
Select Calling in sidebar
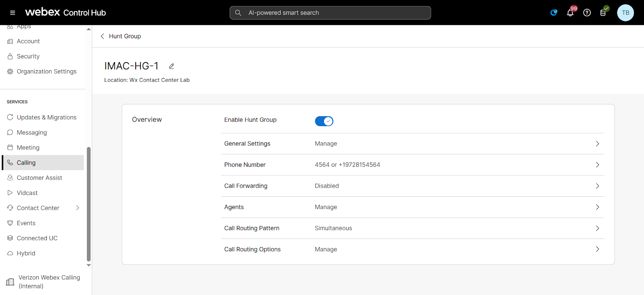pos(43,163)
